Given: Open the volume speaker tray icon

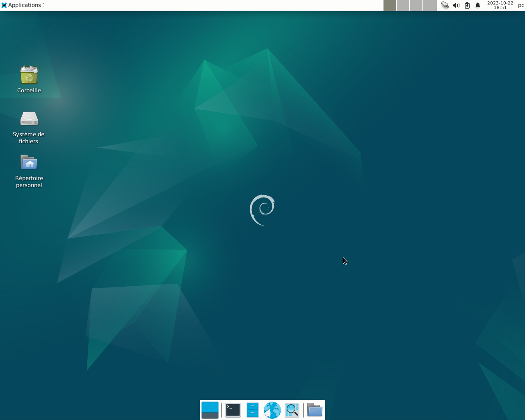Looking at the screenshot, I should click(456, 5).
